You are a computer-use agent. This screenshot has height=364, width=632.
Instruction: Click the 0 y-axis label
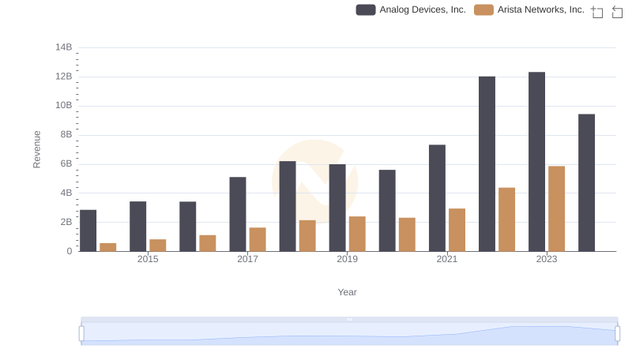[x=70, y=251]
